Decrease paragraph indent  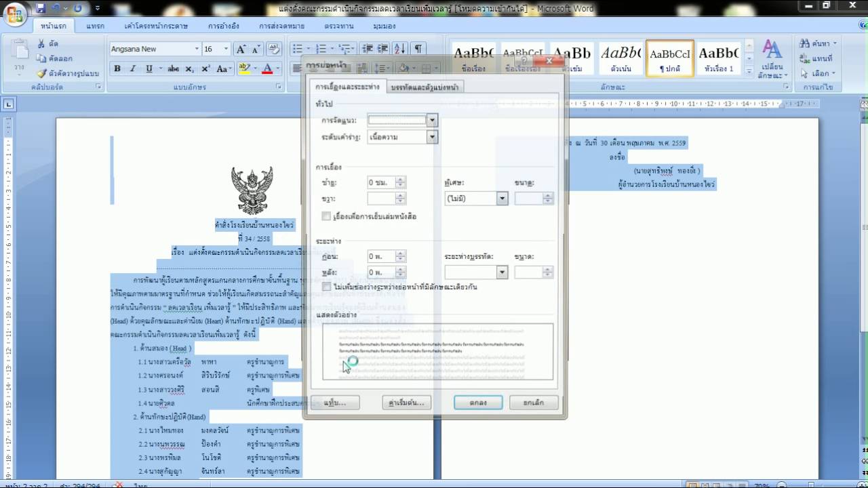(x=368, y=49)
